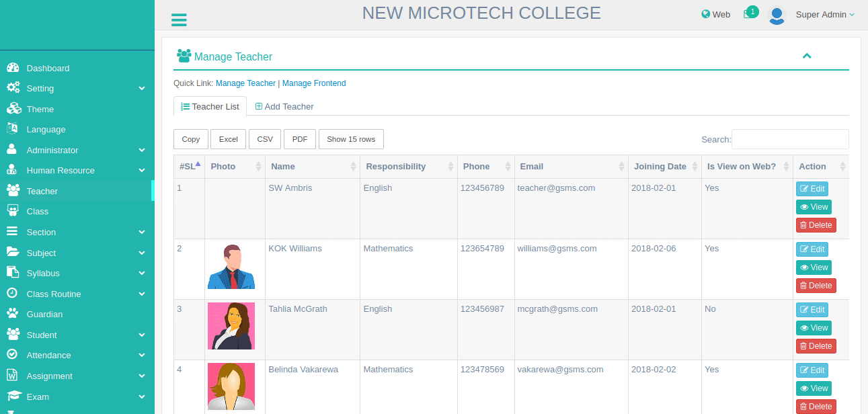
Task: Collapse the Manage Teacher panel
Action: click(x=807, y=56)
